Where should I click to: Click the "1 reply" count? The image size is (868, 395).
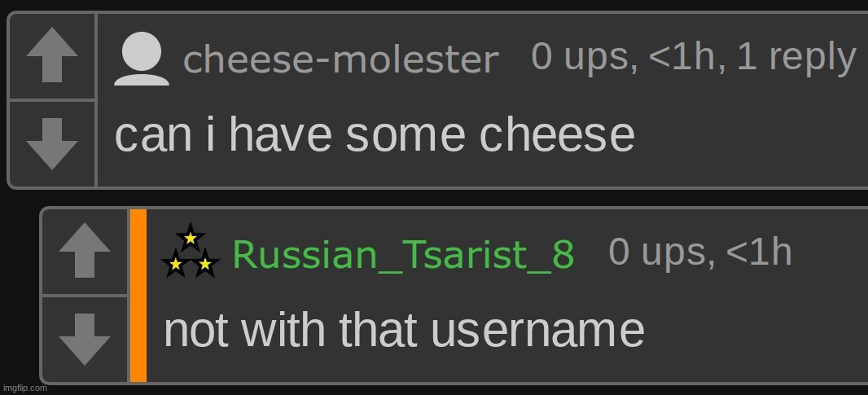(x=796, y=57)
